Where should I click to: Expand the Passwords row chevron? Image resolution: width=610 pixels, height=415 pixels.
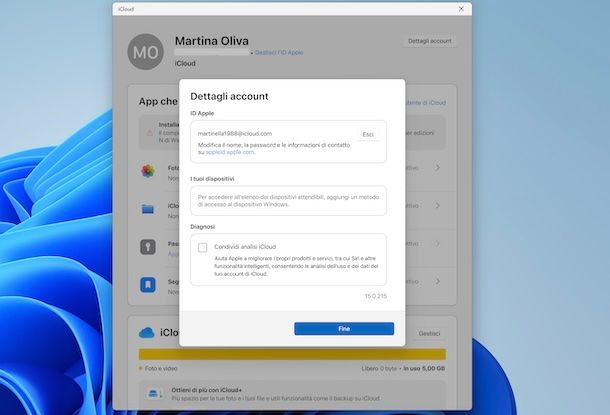(x=438, y=243)
